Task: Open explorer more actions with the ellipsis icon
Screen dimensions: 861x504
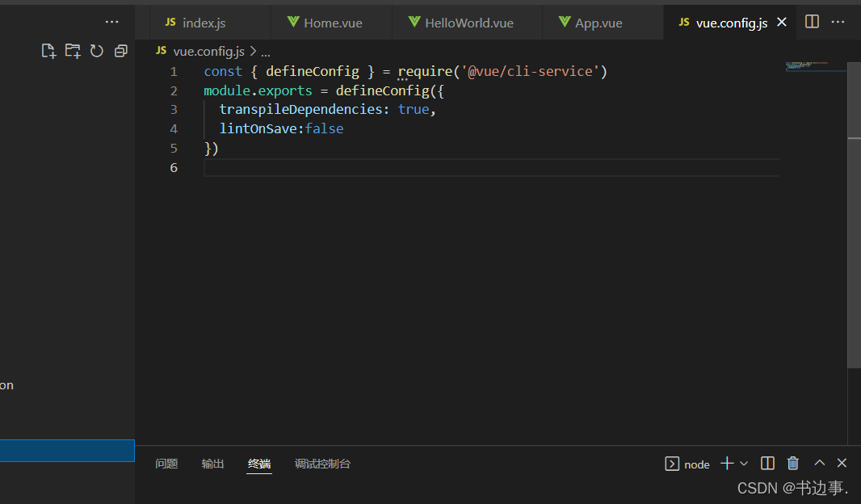Action: pyautogui.click(x=111, y=21)
